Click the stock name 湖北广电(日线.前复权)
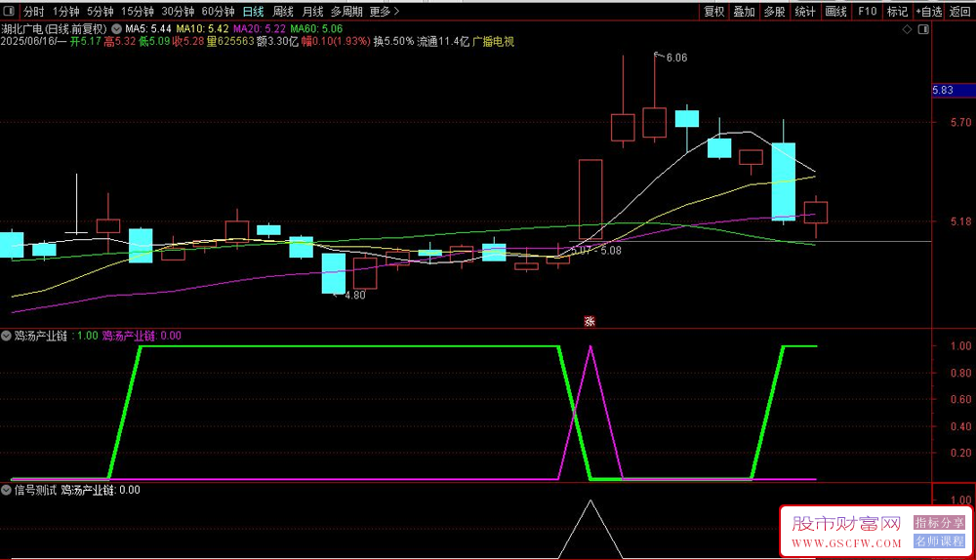The height and width of the screenshot is (560, 976). click(x=54, y=28)
